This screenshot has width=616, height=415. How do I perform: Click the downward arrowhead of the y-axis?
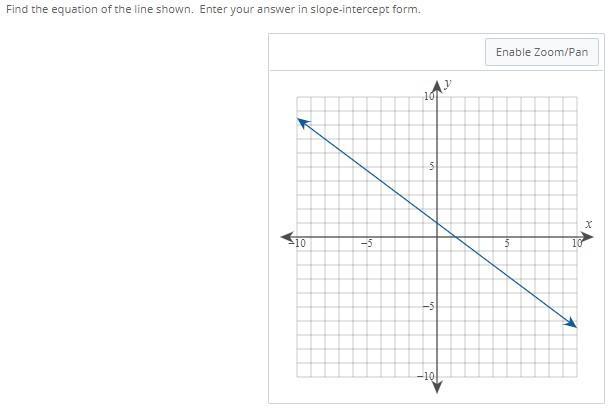coord(437,386)
